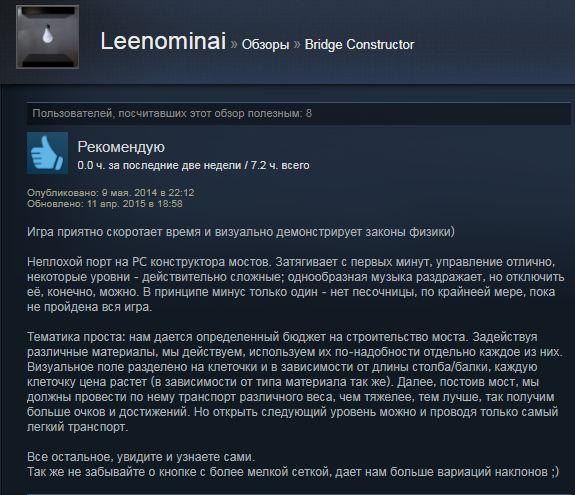Click the number 8 in helpful count
This screenshot has height=495, width=575.
pyautogui.click(x=309, y=113)
